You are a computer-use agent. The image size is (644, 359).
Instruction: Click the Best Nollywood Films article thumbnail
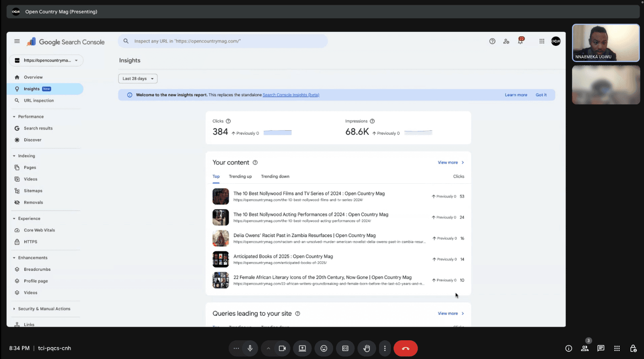pos(221,196)
